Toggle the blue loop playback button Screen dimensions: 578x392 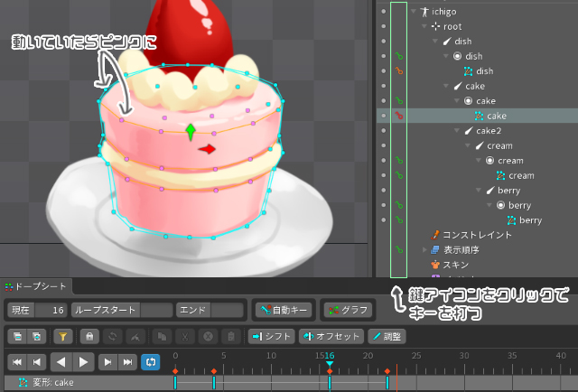[x=150, y=361]
